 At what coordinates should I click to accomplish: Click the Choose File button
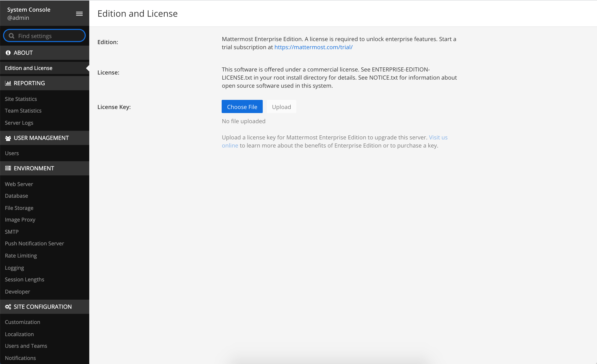point(242,106)
